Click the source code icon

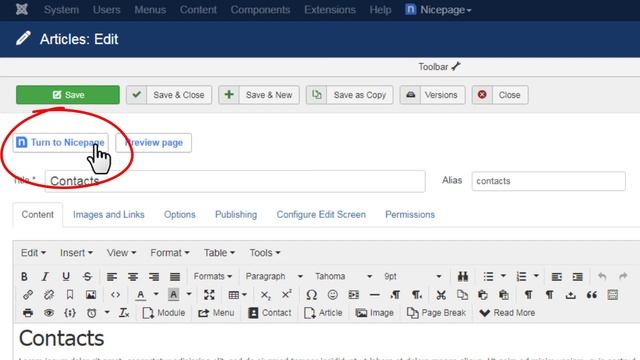115,295
